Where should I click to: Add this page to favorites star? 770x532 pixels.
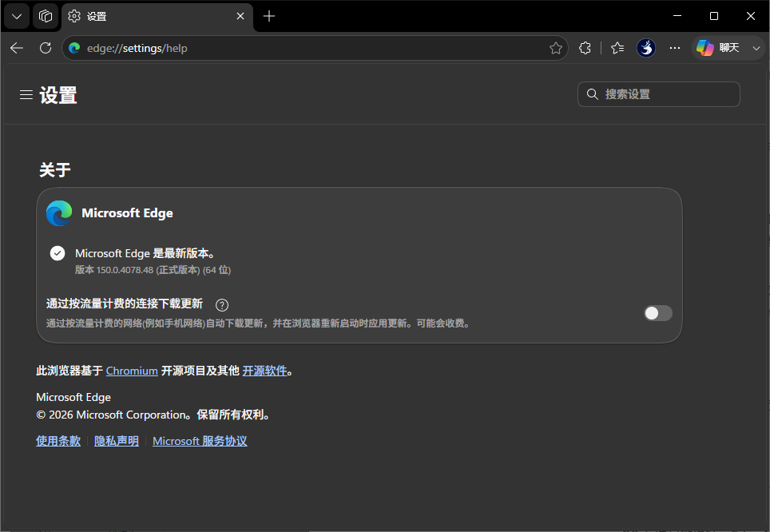click(x=555, y=48)
